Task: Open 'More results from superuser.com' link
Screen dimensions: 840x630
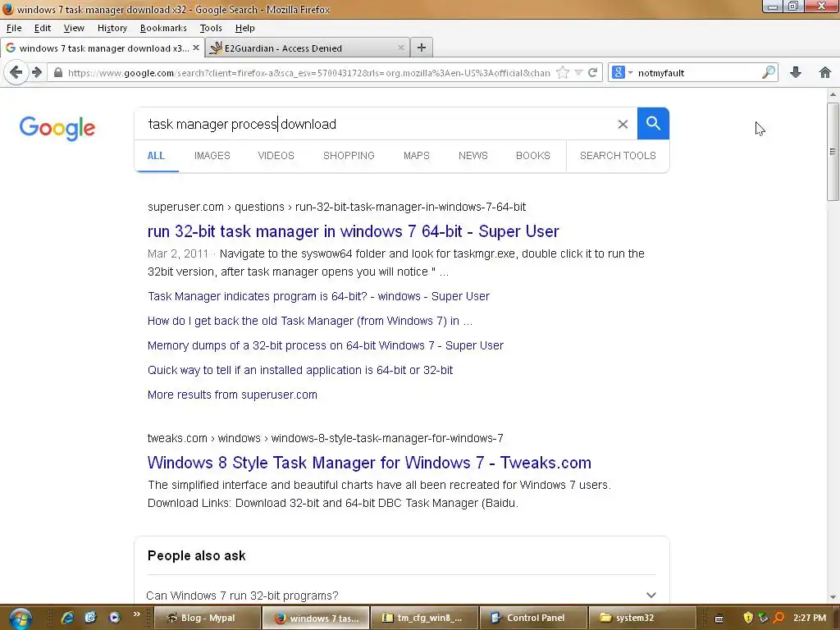Action: click(232, 395)
